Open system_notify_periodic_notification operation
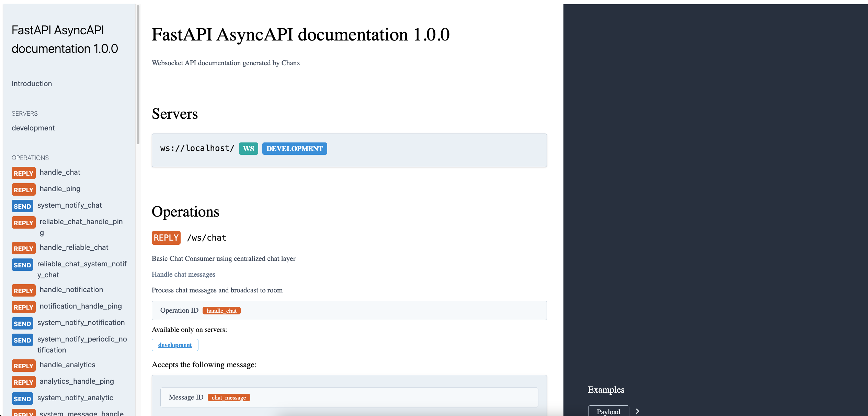This screenshot has width=868, height=416. click(x=82, y=345)
